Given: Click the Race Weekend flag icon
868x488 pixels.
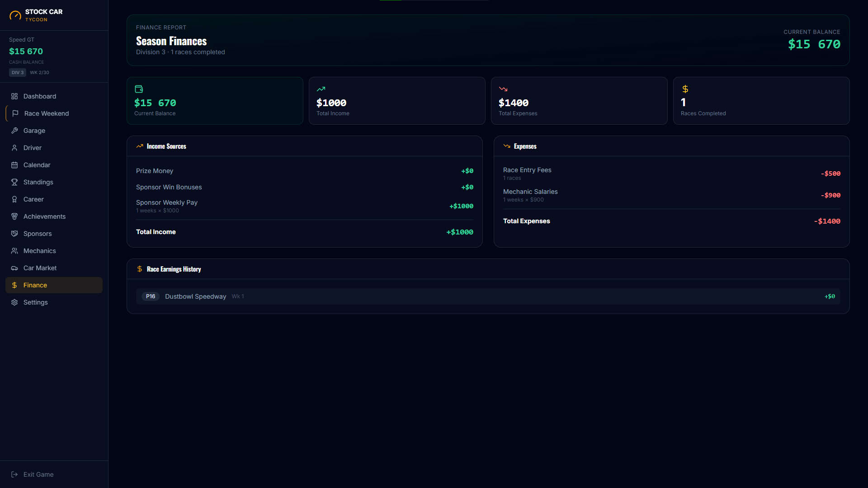Looking at the screenshot, I should point(15,113).
